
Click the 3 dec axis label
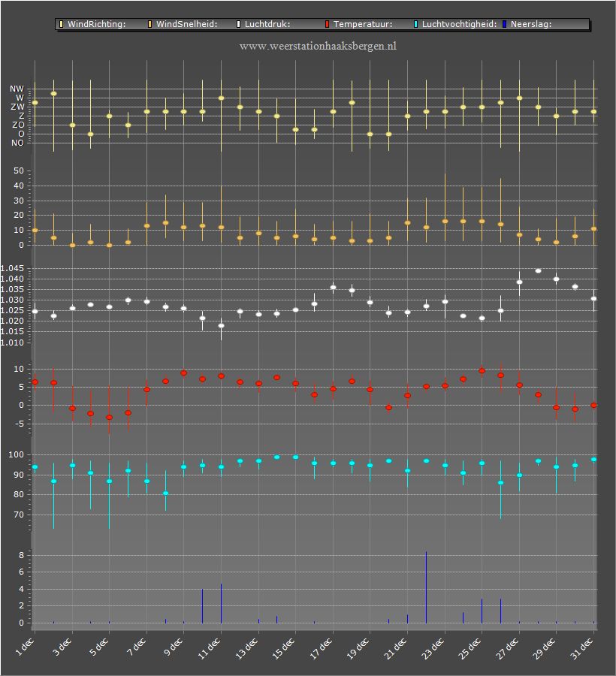coord(62,647)
